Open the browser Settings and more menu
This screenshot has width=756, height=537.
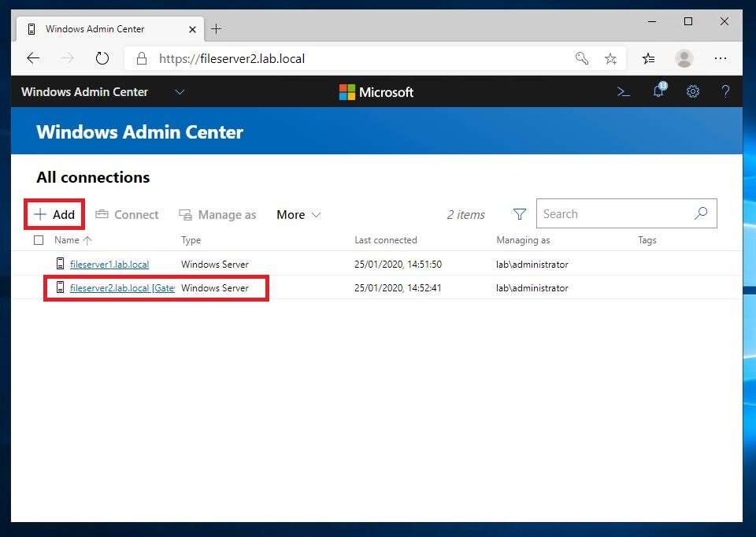point(721,58)
